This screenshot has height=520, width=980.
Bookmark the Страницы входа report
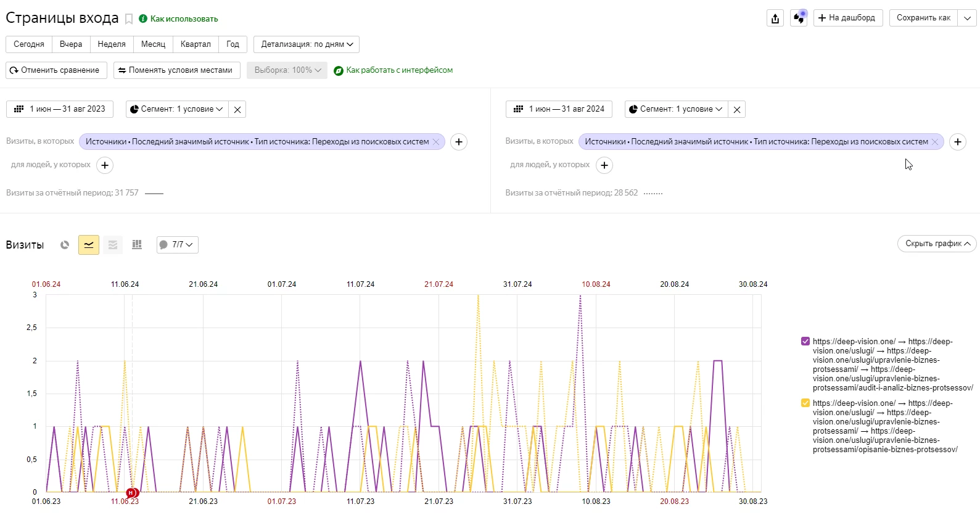pyautogui.click(x=129, y=19)
